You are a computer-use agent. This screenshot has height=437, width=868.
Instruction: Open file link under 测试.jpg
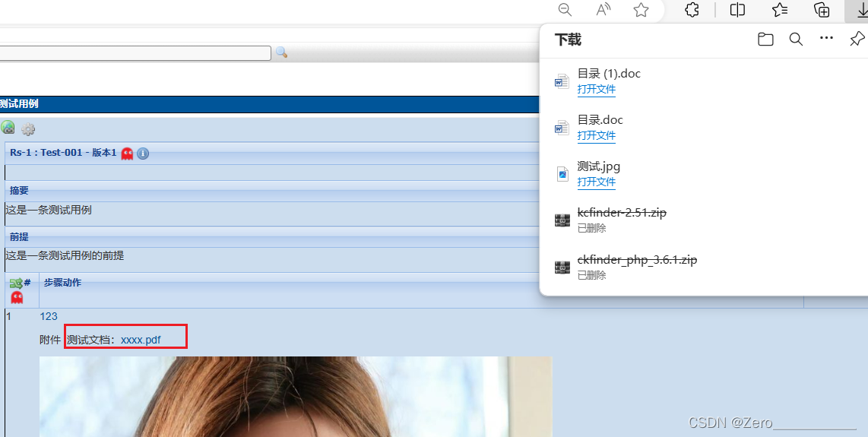[x=596, y=182]
